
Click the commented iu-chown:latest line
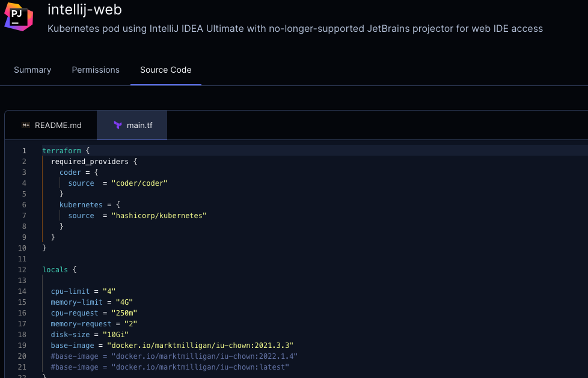[170, 367]
